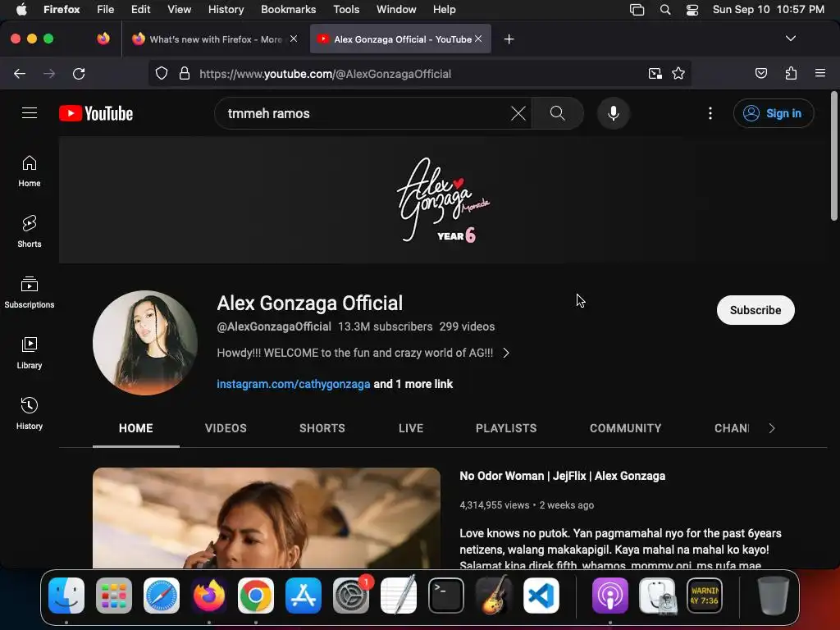Clear the search text with the X
840x630 pixels.
(x=518, y=113)
